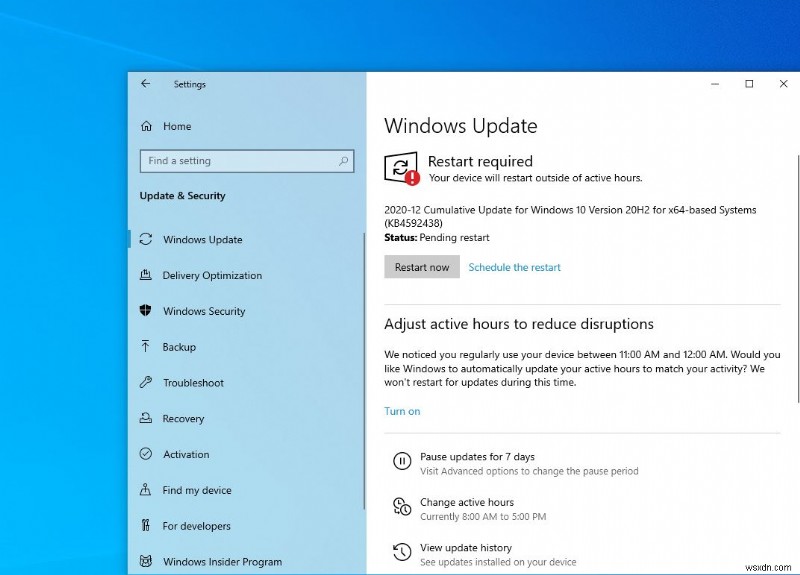Click the change active hours clock icon
The width and height of the screenshot is (800, 575).
click(x=402, y=507)
